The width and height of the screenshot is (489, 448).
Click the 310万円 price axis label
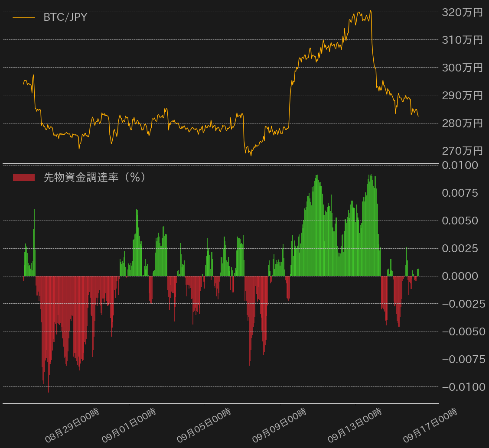tap(462, 40)
